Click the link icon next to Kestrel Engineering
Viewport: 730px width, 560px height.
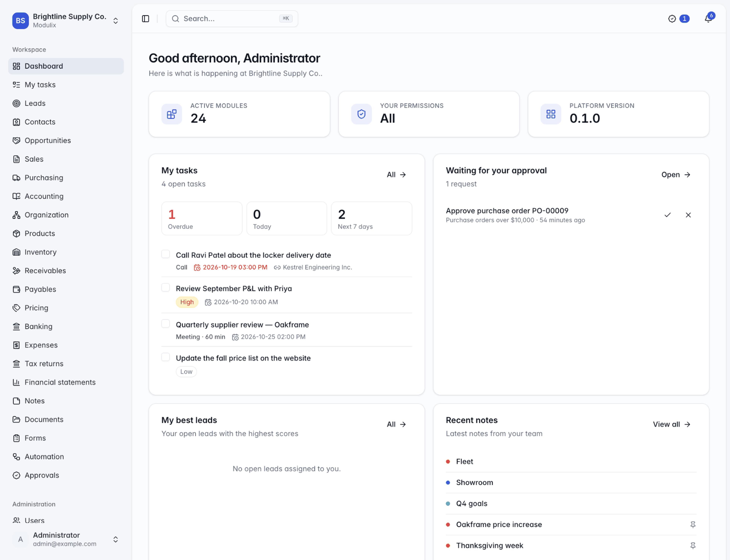[277, 267]
